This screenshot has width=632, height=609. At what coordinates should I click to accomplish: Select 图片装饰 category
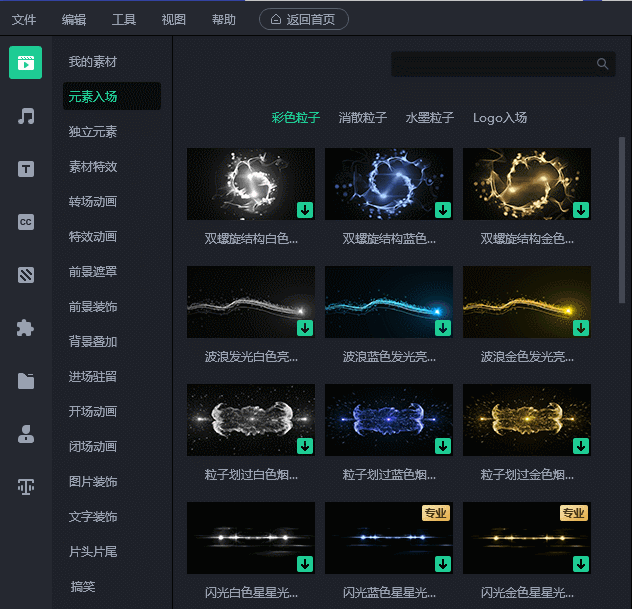pos(93,482)
